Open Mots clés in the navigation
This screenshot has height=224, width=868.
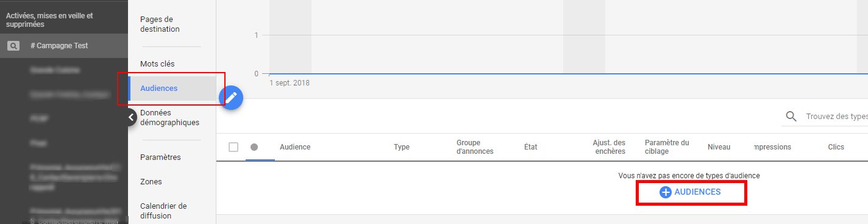pos(157,64)
